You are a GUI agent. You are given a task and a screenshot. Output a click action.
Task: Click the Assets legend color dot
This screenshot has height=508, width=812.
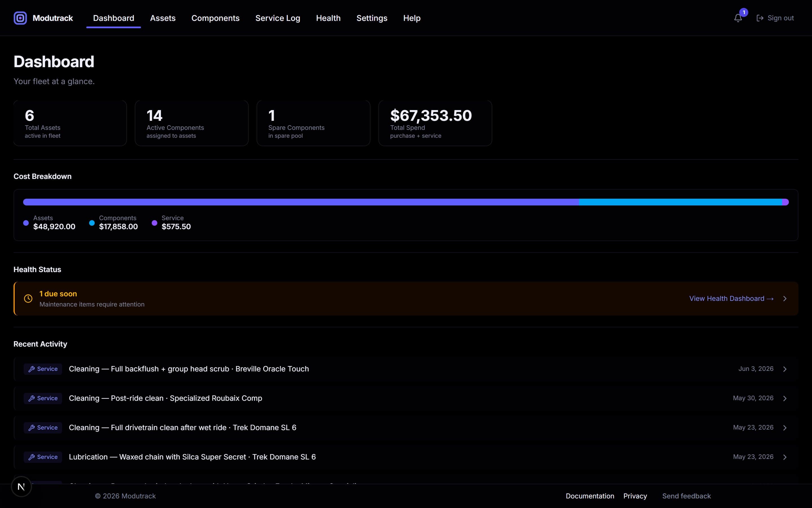(26, 223)
